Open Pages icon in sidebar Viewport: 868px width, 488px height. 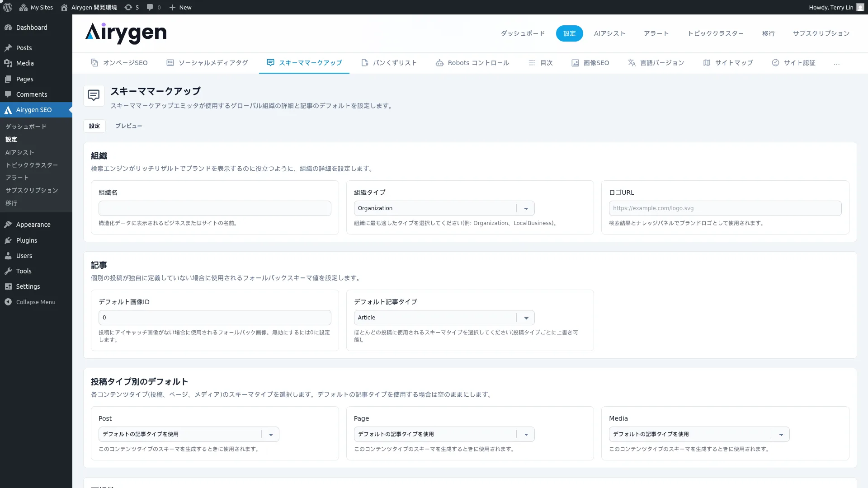(8, 79)
